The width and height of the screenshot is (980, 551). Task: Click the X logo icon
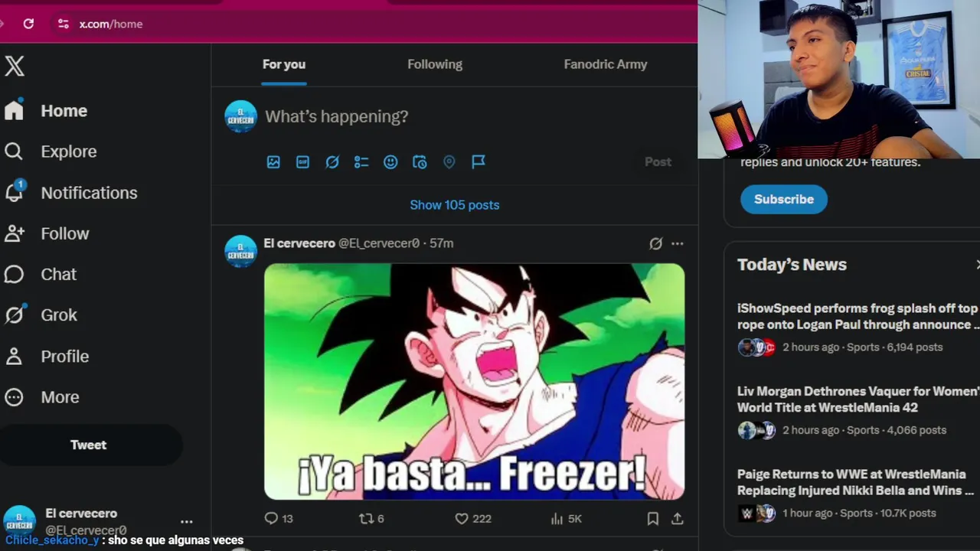[15, 66]
